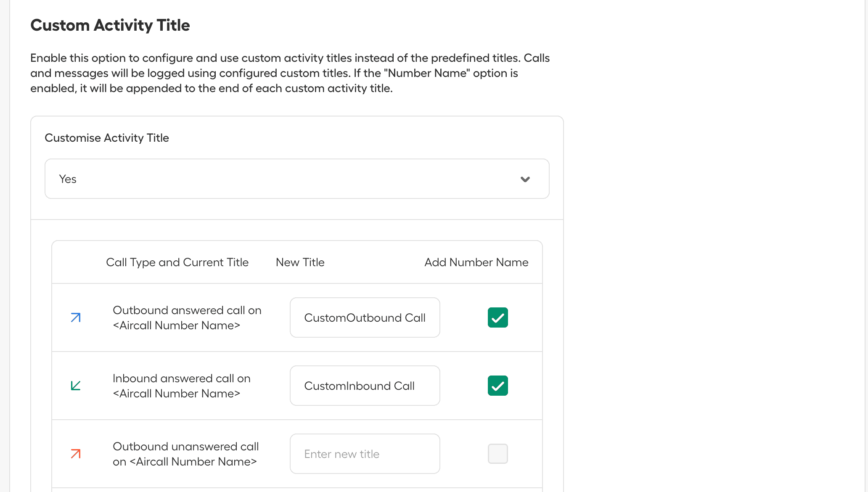
Task: Disable Add Number Name for outbound answered calls
Action: click(498, 317)
